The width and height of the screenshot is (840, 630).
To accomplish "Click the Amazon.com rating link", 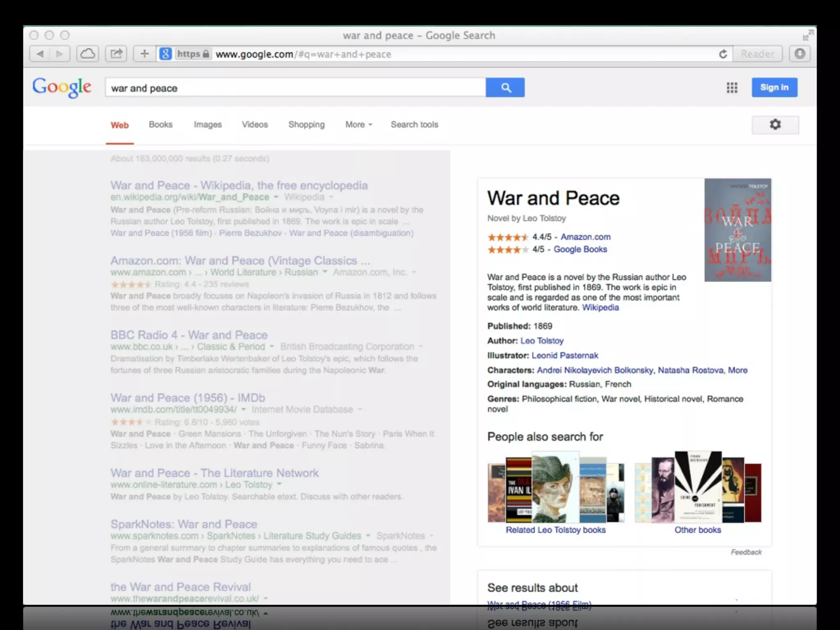I will [585, 237].
